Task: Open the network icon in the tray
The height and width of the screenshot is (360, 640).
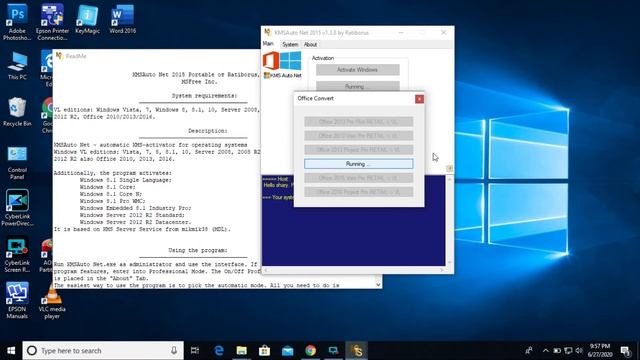Action: 568,350
